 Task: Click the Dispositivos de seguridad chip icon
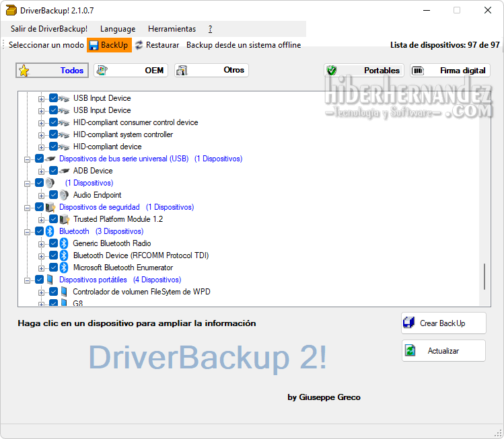click(x=50, y=207)
